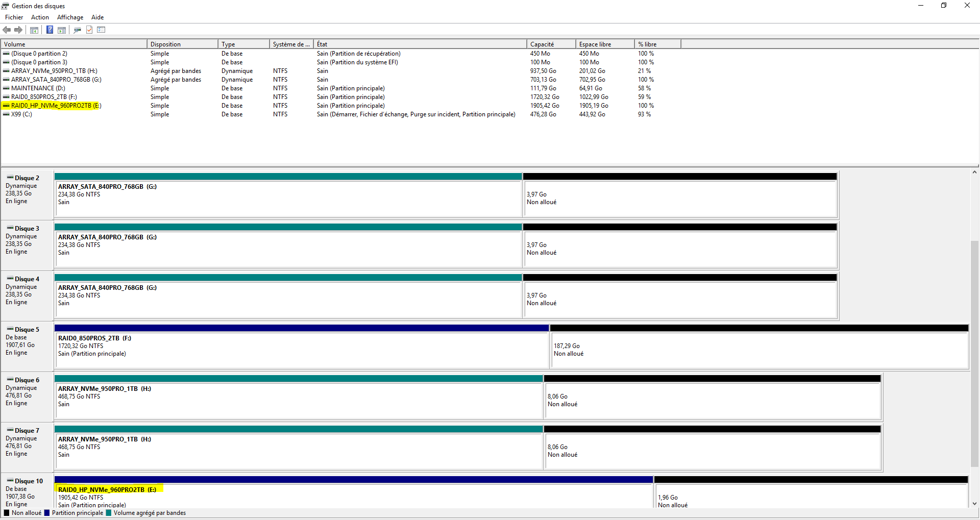Sort by the Volume column header
This screenshot has width=980, height=520.
click(x=74, y=44)
